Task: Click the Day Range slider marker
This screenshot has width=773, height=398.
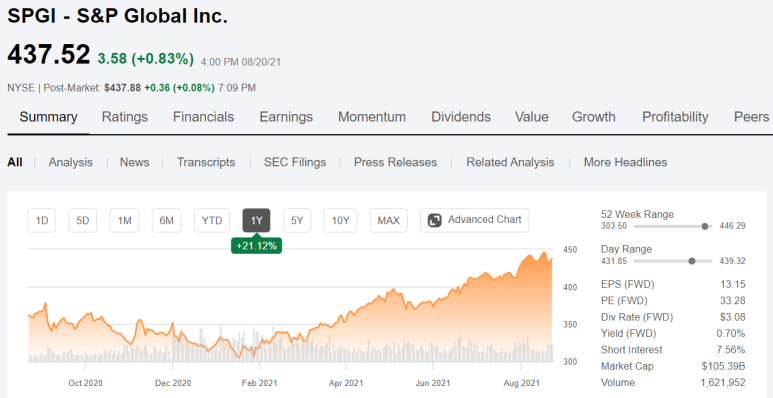Action: pyautogui.click(x=692, y=261)
